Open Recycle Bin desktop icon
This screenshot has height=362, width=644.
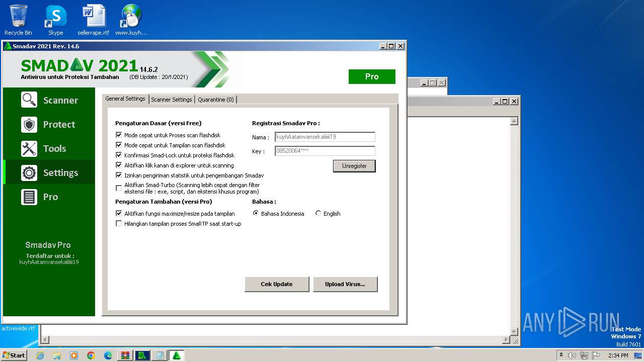tap(18, 20)
